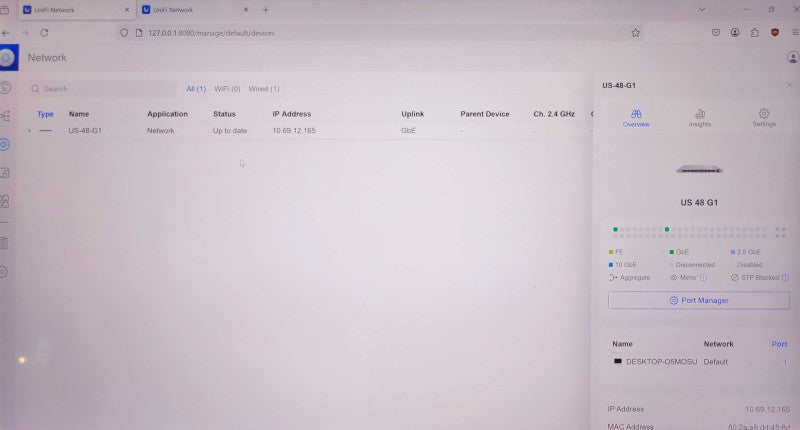Sort devices by Uplink column
The image size is (800, 430).
pyautogui.click(x=412, y=114)
